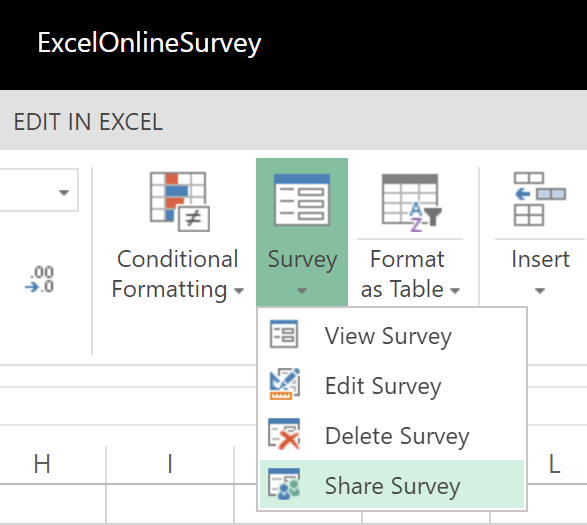
Task: Click the Format as Table icon
Action: (411, 202)
